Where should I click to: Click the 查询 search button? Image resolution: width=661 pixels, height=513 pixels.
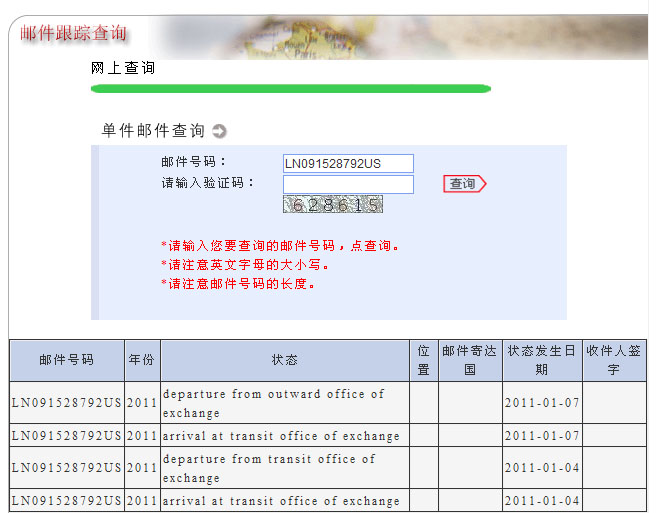[x=465, y=184]
